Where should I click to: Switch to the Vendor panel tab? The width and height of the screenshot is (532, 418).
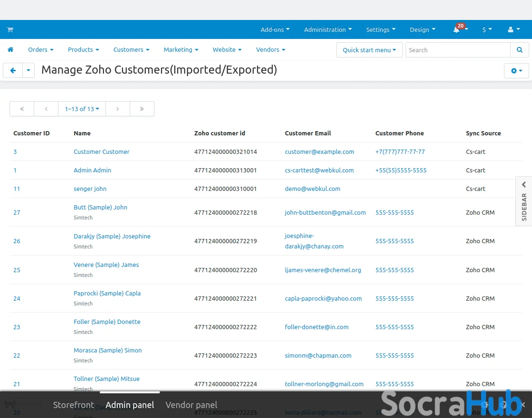191,405
